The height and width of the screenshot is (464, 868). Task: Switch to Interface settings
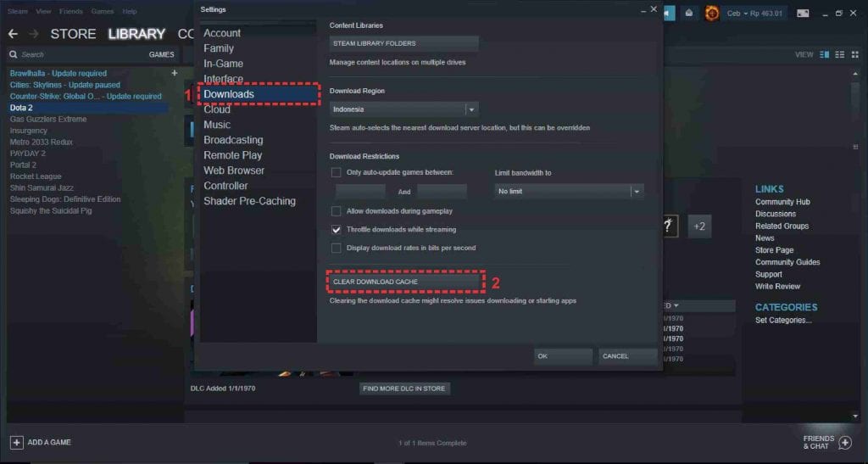[223, 79]
